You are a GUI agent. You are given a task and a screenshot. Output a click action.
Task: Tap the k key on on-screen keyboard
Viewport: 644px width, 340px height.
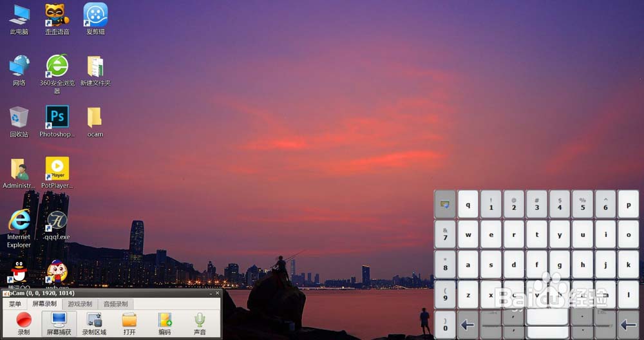coord(629,265)
